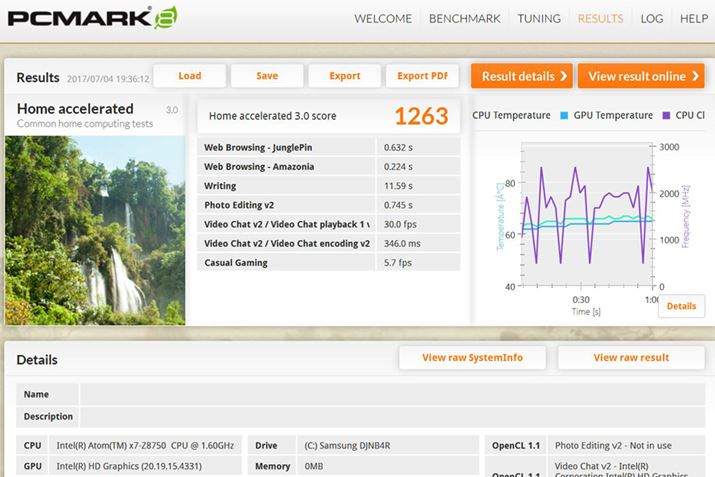The width and height of the screenshot is (715, 477).
Task: Toggle the GPU Temperature legend swatch
Action: click(565, 116)
